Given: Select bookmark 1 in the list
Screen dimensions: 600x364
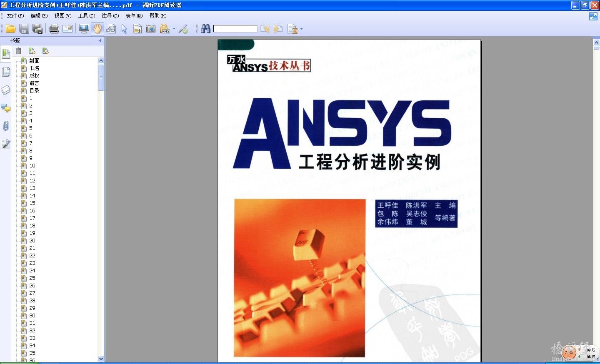Looking at the screenshot, I should tap(31, 98).
